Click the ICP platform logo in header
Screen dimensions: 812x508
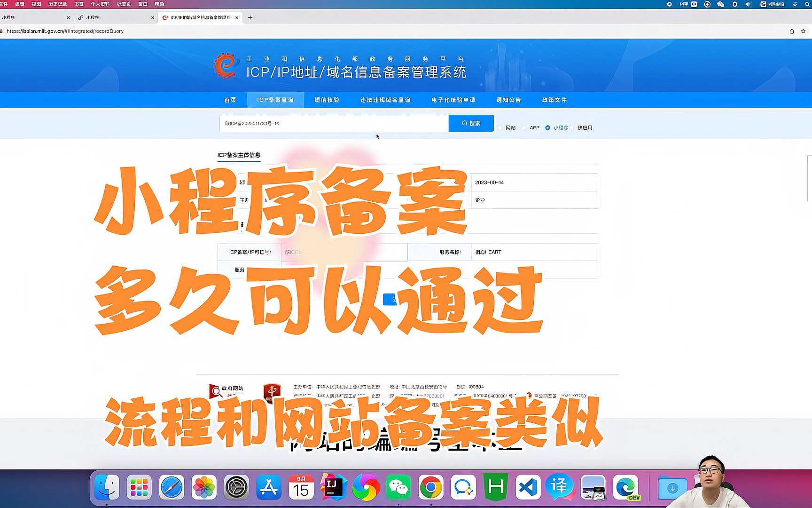226,65
